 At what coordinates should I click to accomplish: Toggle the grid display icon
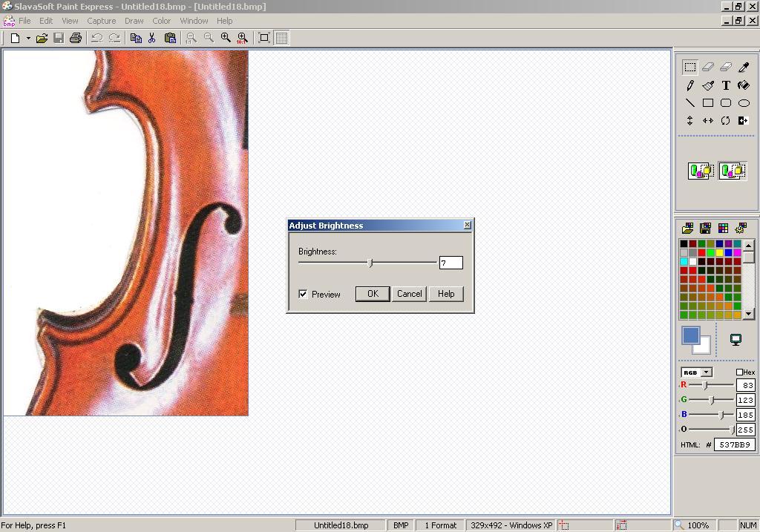point(281,38)
